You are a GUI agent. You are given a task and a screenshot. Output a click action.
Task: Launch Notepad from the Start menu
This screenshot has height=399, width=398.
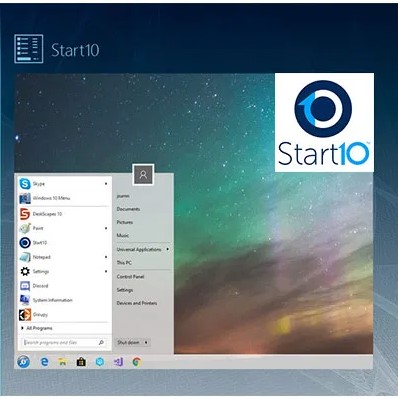[63, 257]
